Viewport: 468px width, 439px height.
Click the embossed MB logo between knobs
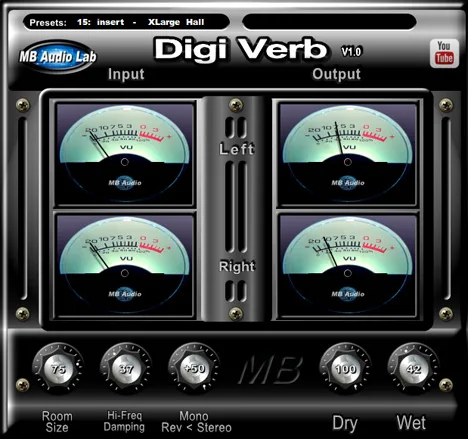pyautogui.click(x=271, y=369)
